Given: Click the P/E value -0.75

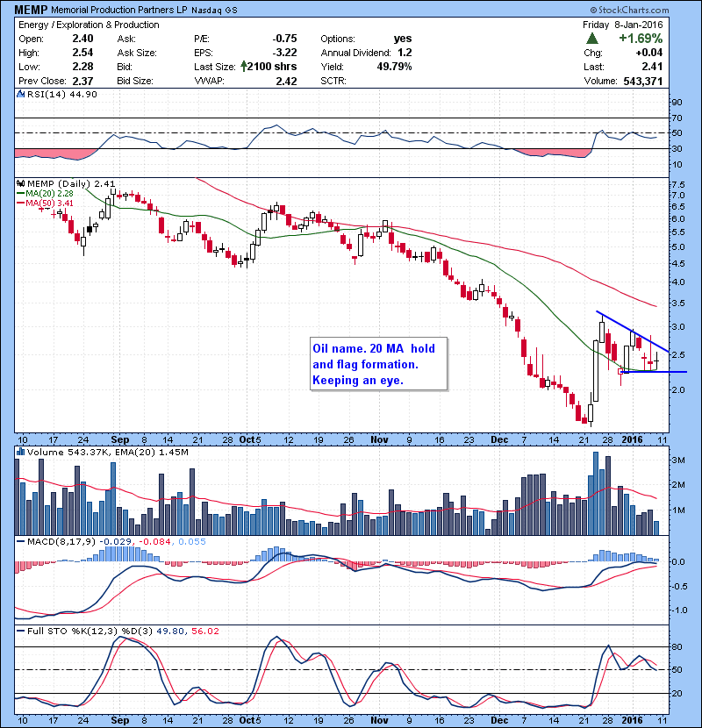Looking at the screenshot, I should tap(284, 39).
